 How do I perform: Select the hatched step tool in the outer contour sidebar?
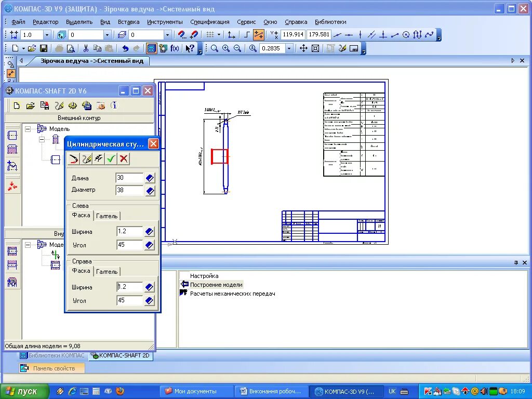click(x=12, y=149)
